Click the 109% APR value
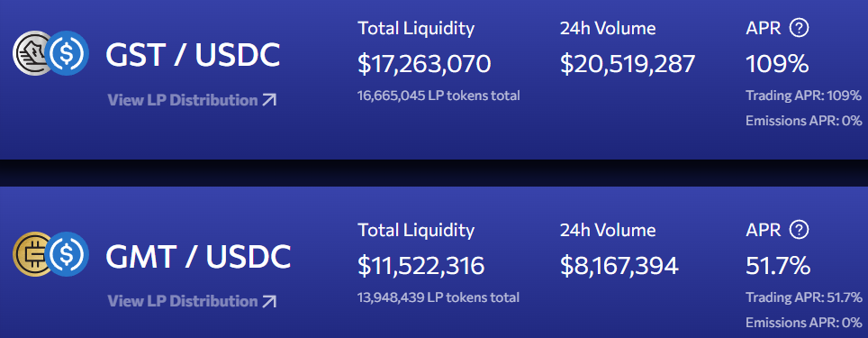Viewport: 868px width, 338px height. (777, 64)
